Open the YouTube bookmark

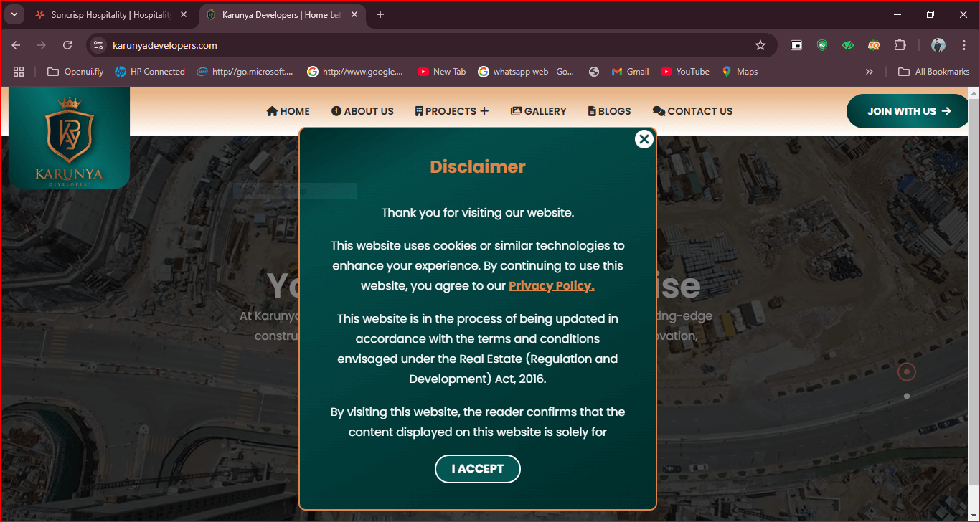(x=684, y=72)
